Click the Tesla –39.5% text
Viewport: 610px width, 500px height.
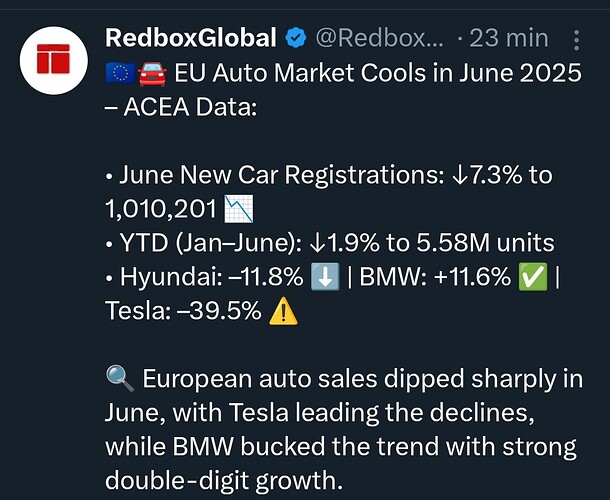point(183,311)
